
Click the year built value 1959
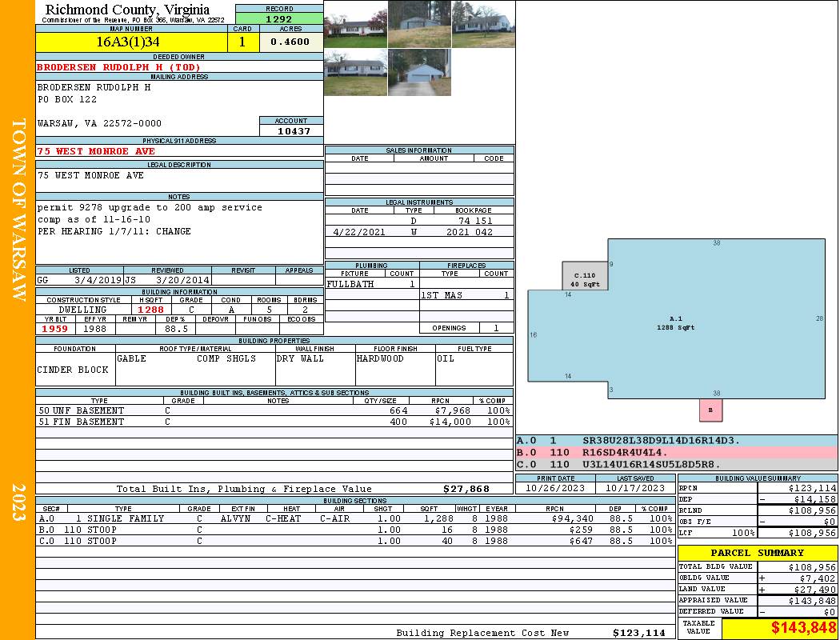pos(55,329)
